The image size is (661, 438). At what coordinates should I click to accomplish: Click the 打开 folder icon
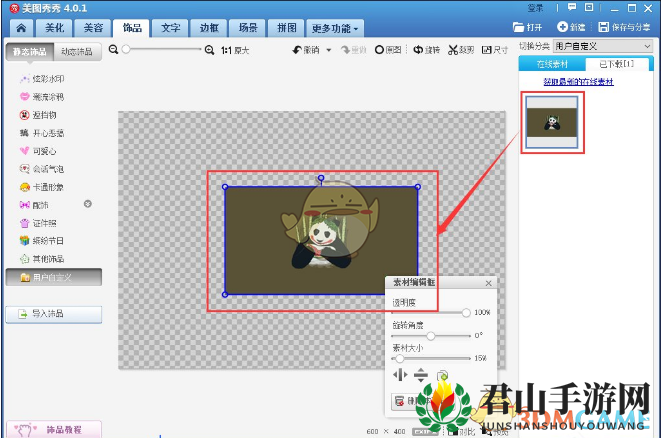click(518, 27)
